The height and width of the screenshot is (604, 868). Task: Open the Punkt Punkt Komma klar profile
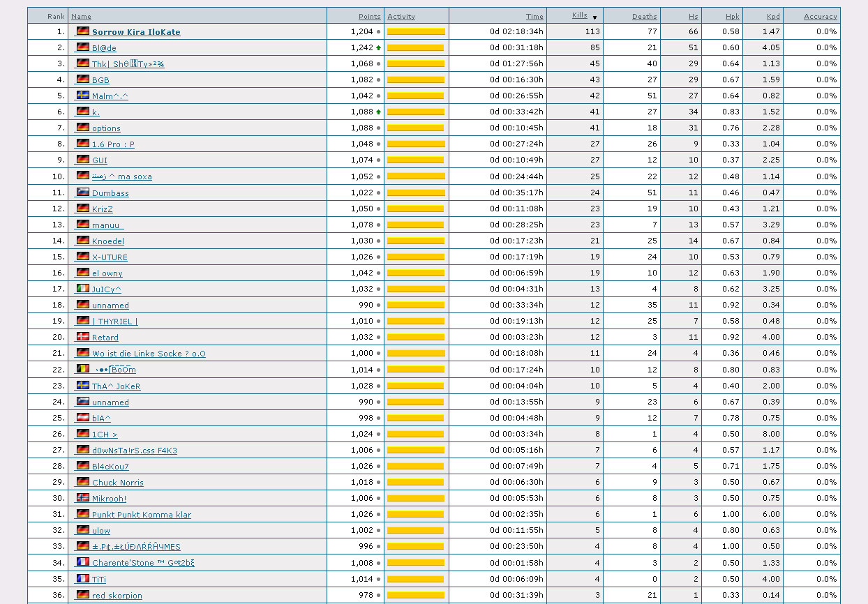click(141, 515)
